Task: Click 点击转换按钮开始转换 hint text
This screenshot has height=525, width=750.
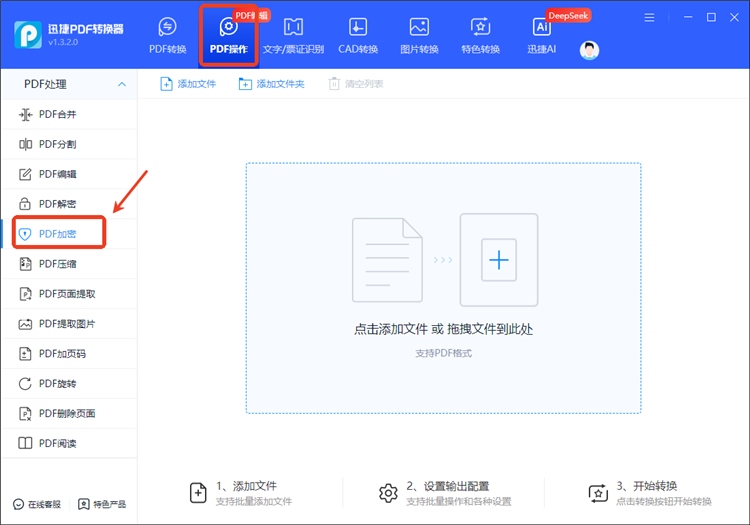Action: pos(664,502)
